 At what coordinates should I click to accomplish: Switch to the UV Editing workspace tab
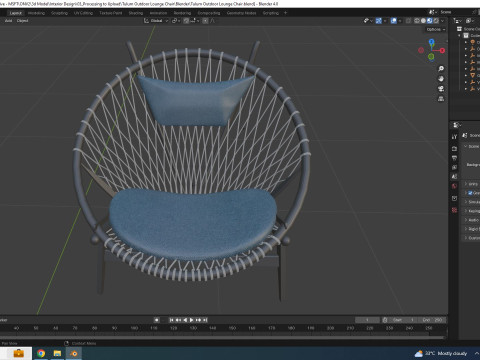pyautogui.click(x=83, y=13)
